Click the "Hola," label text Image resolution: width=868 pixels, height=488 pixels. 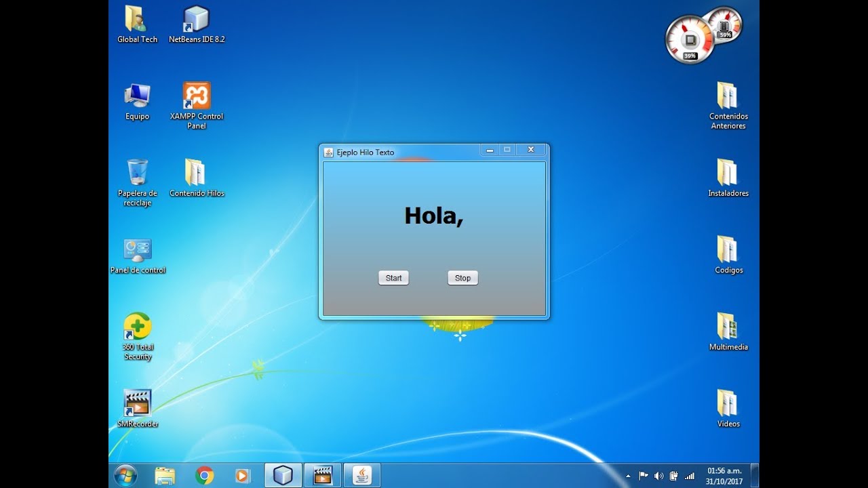434,216
